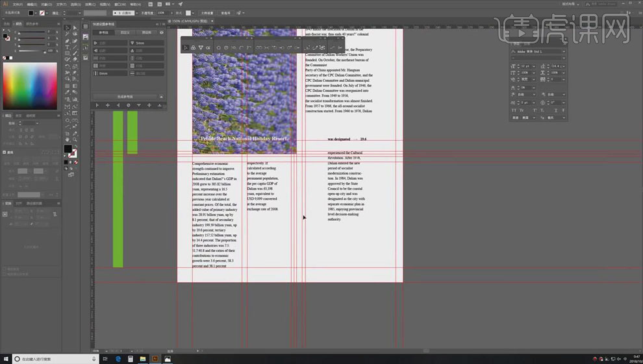Open the font family dropdown in the Character panel
Viewport: 643px width, 364px height.
564,52
